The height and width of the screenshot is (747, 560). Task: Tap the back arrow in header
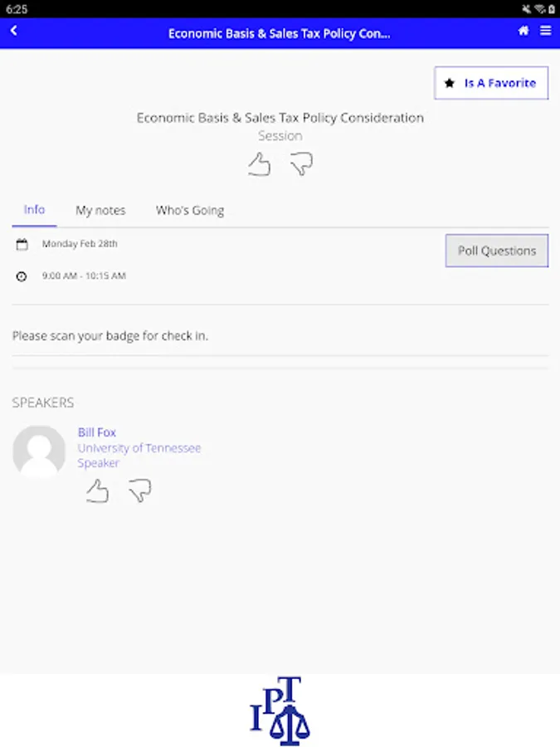tap(14, 32)
